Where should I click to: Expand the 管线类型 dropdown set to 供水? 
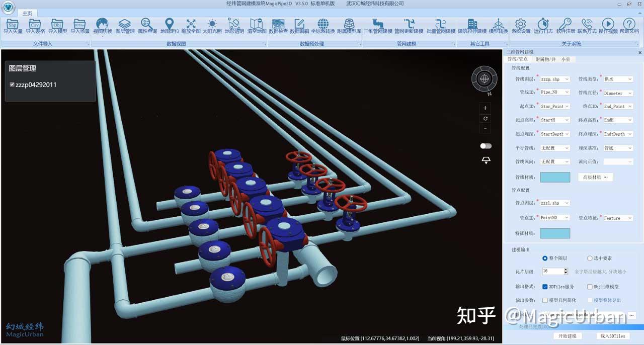(x=618, y=79)
